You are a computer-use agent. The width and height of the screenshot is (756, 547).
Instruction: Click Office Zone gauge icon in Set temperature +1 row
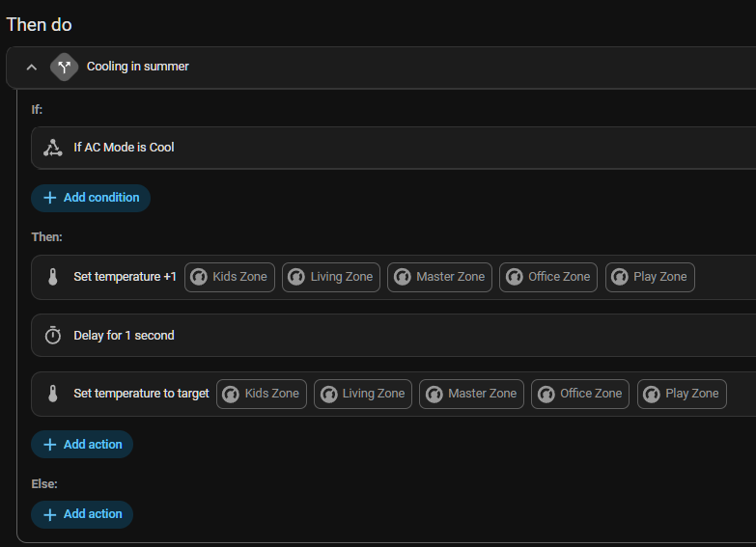tap(515, 277)
